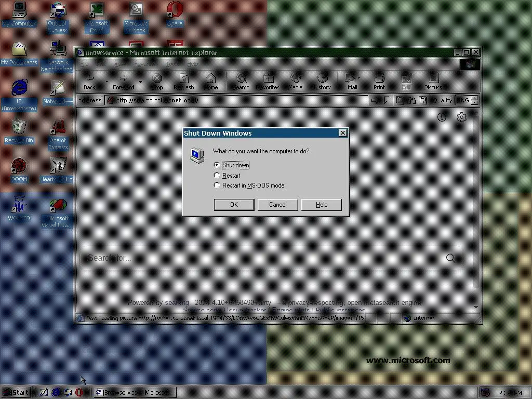The width and height of the screenshot is (532, 399).
Task: Select the Microsoft Outlook desktop icon
Action: coord(136,18)
